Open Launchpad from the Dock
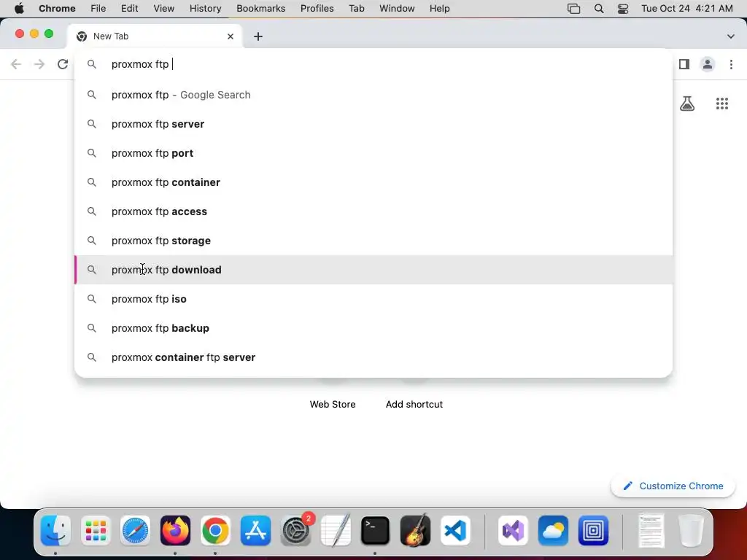Screen dimensions: 747x560 coord(96,530)
